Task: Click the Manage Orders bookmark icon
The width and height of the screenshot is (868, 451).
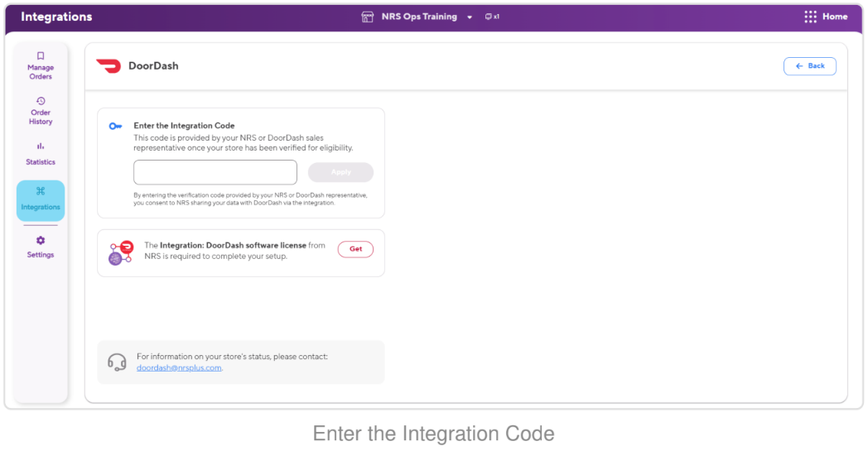Action: coord(41,56)
